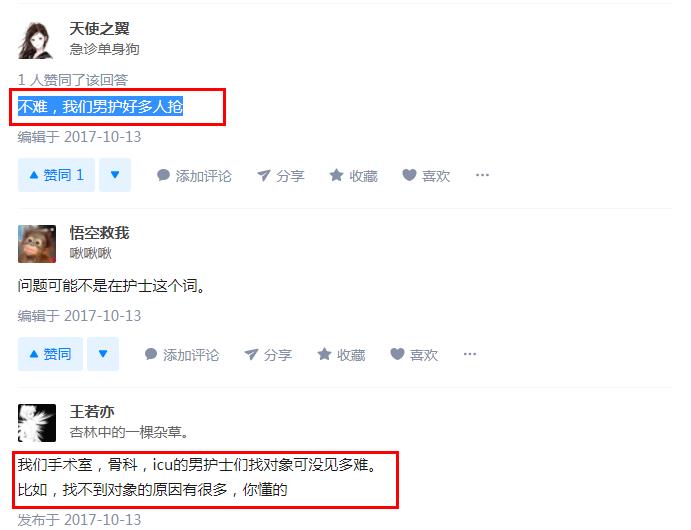
Task: Open 王若亦 profile name link
Action: 92,411
